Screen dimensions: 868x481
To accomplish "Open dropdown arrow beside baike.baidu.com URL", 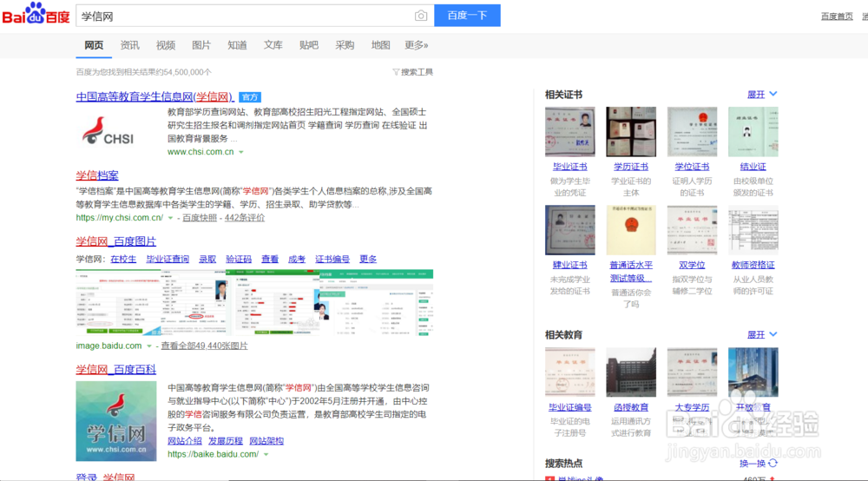I will click(x=266, y=454).
